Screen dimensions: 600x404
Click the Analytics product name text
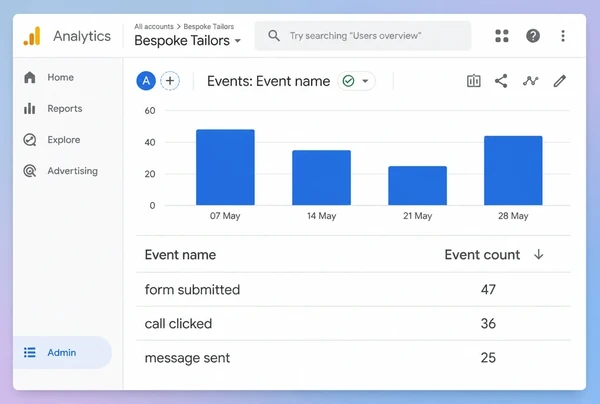click(x=82, y=36)
